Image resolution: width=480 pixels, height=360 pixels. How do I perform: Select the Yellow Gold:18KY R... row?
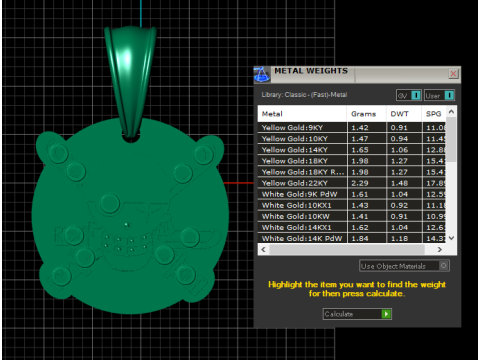pos(352,172)
